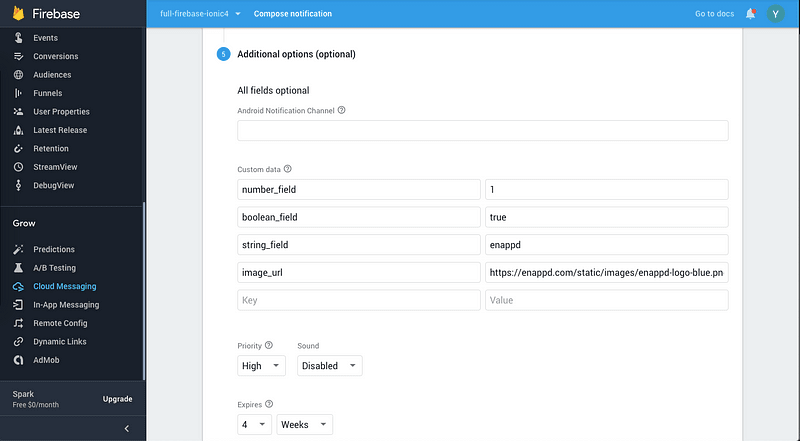Click the empty Key input field
800x441 pixels.
pos(359,300)
